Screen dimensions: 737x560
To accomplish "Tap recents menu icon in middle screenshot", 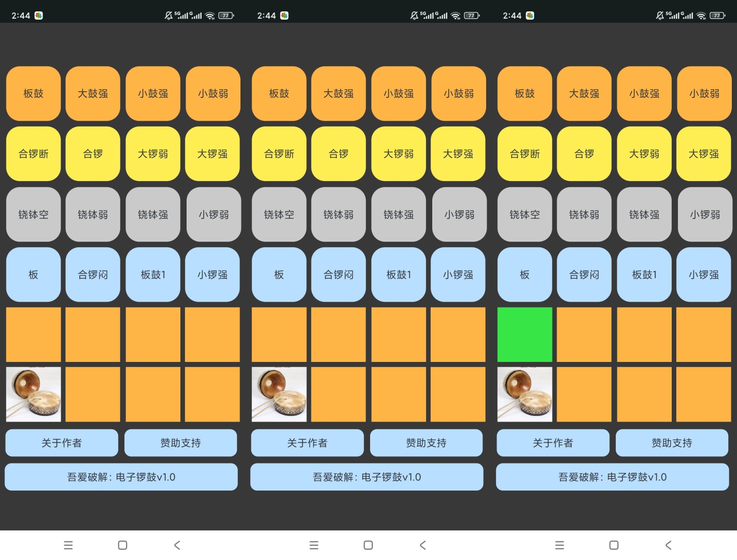I will (x=314, y=545).
